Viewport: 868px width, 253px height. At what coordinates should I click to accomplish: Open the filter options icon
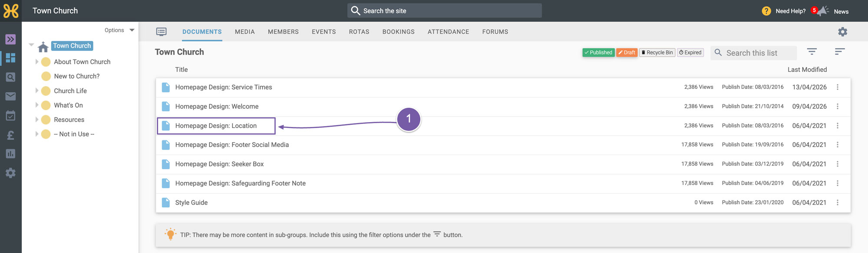tap(812, 52)
